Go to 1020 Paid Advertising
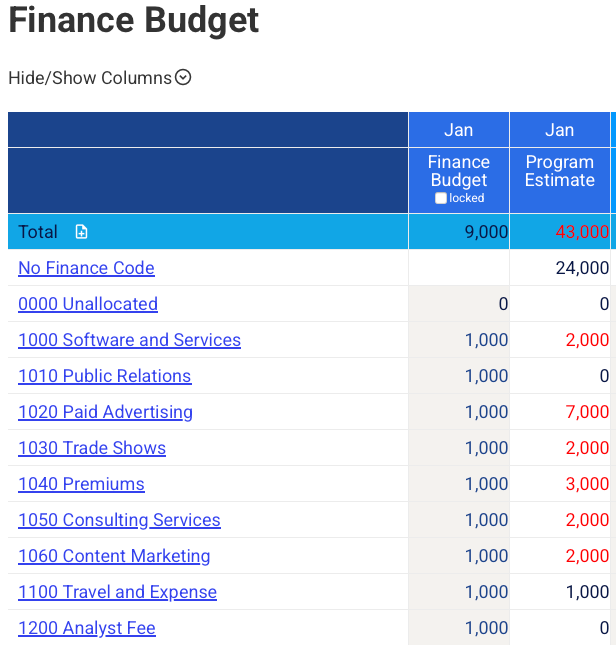Viewport: 616px width, 647px height. click(x=105, y=412)
